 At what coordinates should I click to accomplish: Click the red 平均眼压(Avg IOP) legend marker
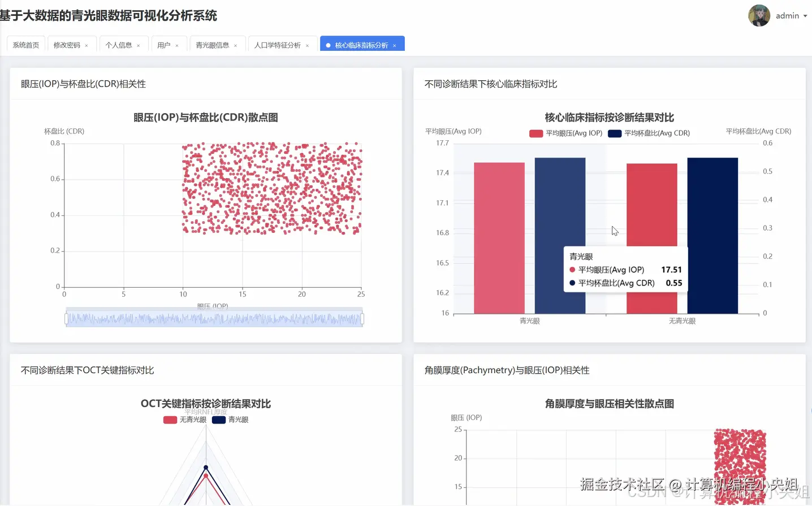coord(536,133)
